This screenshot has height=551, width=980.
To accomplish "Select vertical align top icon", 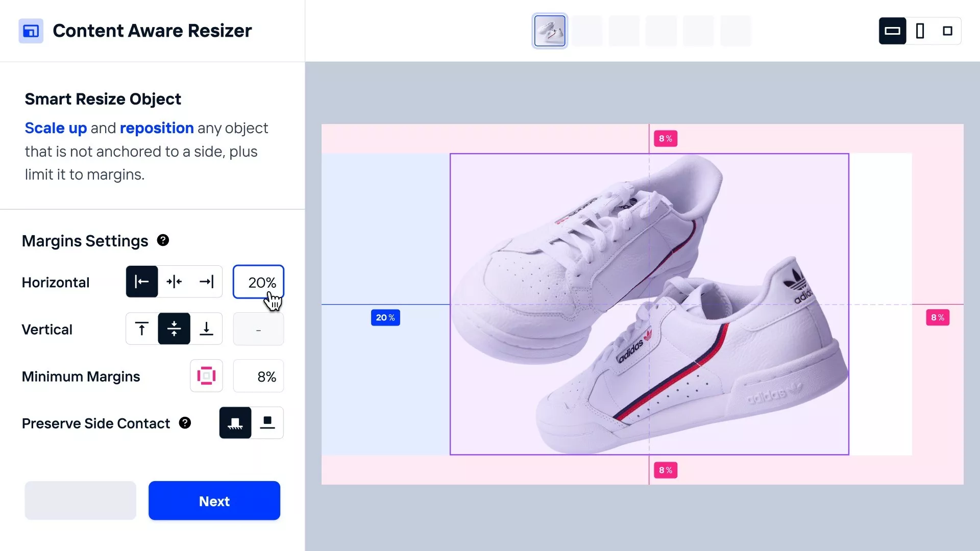I will click(142, 329).
